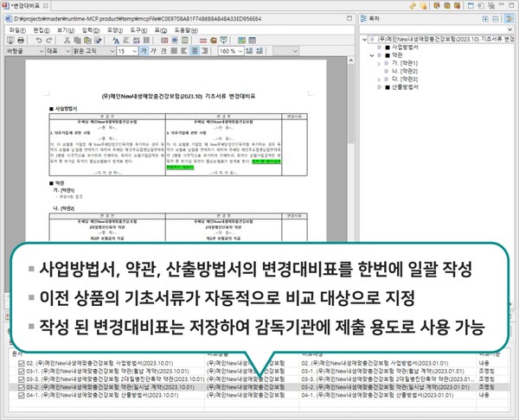519x420 pixels.
Task: Select the *변경대비표 editor tab
Action: (x=25, y=6)
